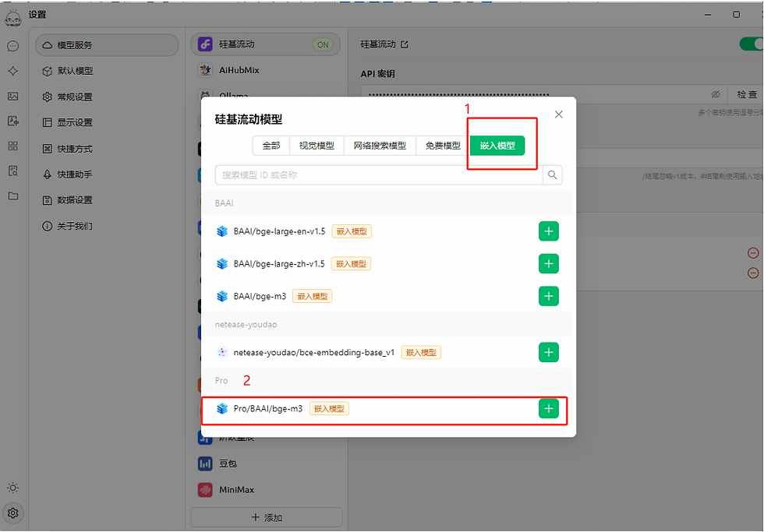Toggle API key visibility eye icon
The width and height of the screenshot is (764, 532).
pyautogui.click(x=716, y=94)
